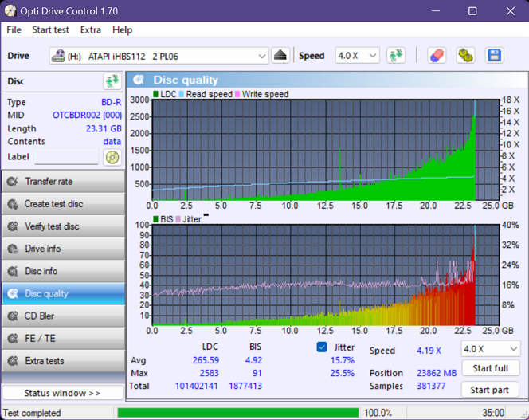The width and height of the screenshot is (529, 420).
Task: Select FE / TE test page
Action: (x=64, y=338)
